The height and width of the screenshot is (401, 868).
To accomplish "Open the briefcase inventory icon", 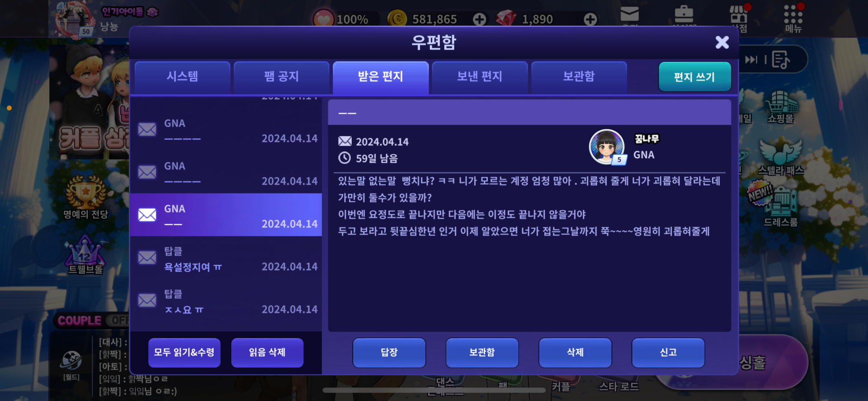I will [684, 14].
